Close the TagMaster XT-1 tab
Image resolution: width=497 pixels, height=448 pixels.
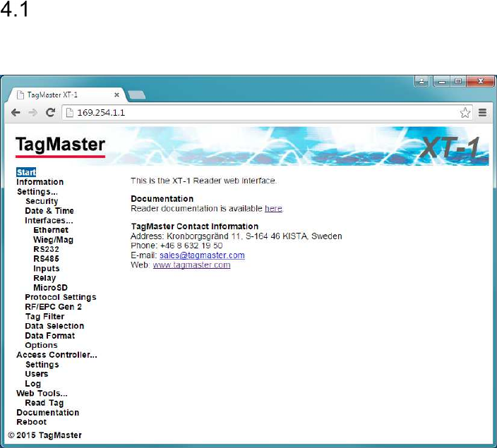click(116, 95)
